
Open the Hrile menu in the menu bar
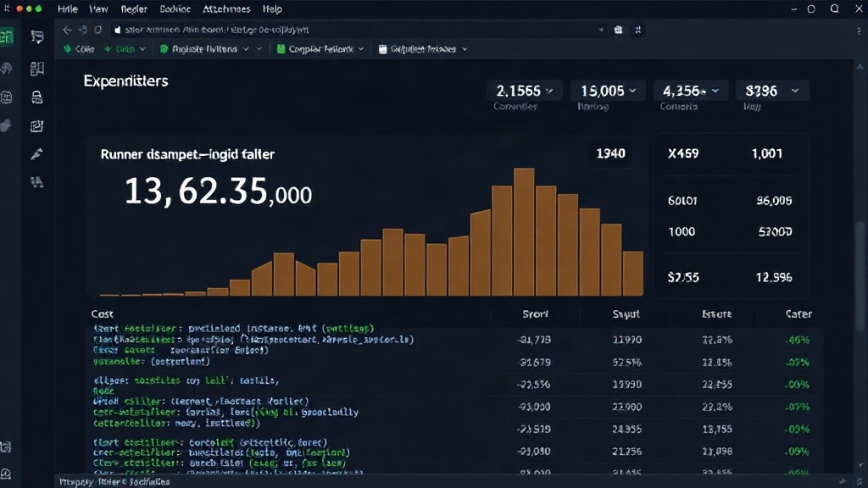[68, 8]
